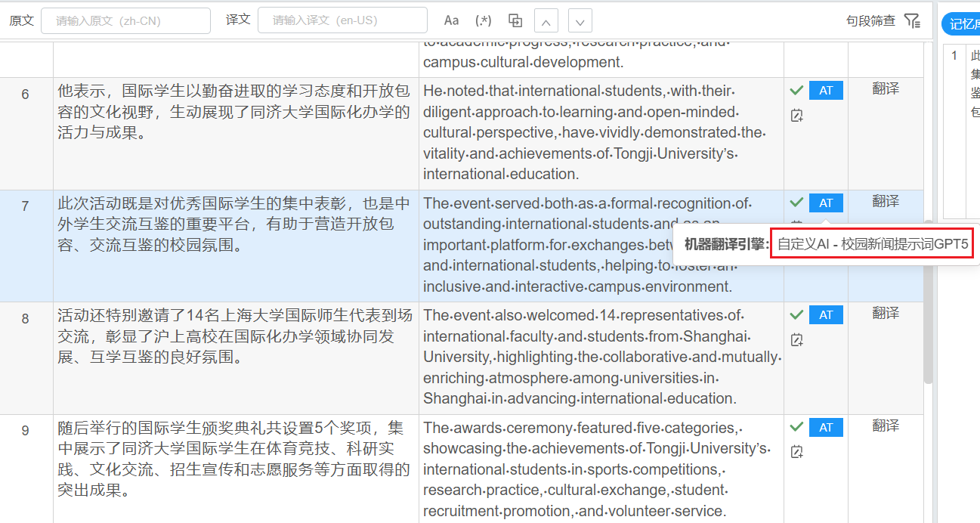
Task: Toggle the Aa case-sensitive search option
Action: pyautogui.click(x=451, y=20)
